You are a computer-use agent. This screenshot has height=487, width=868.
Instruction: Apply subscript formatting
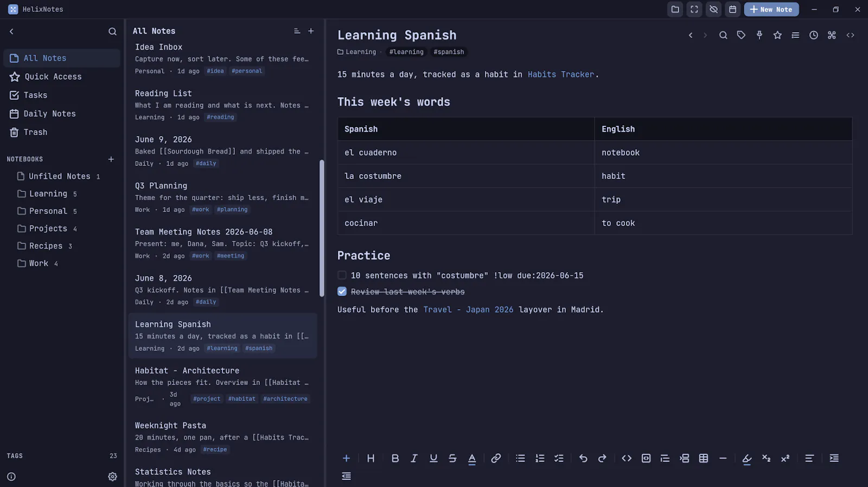pyautogui.click(x=766, y=458)
